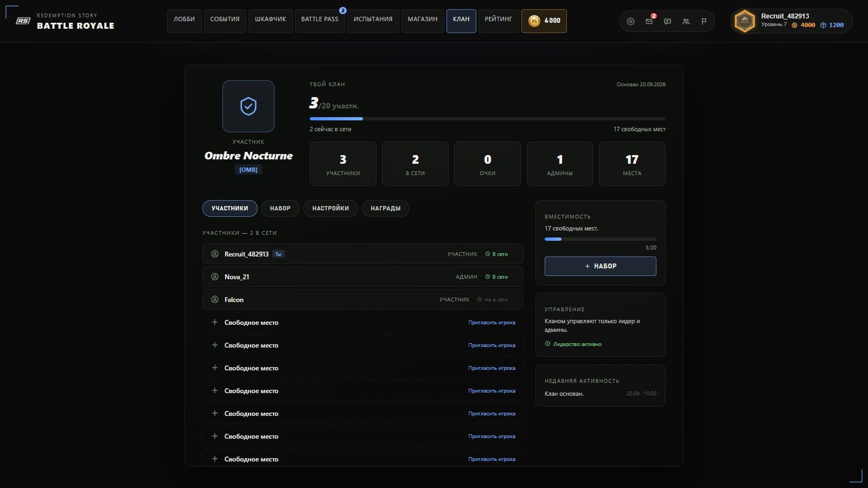Click the В сети stat card

415,164
